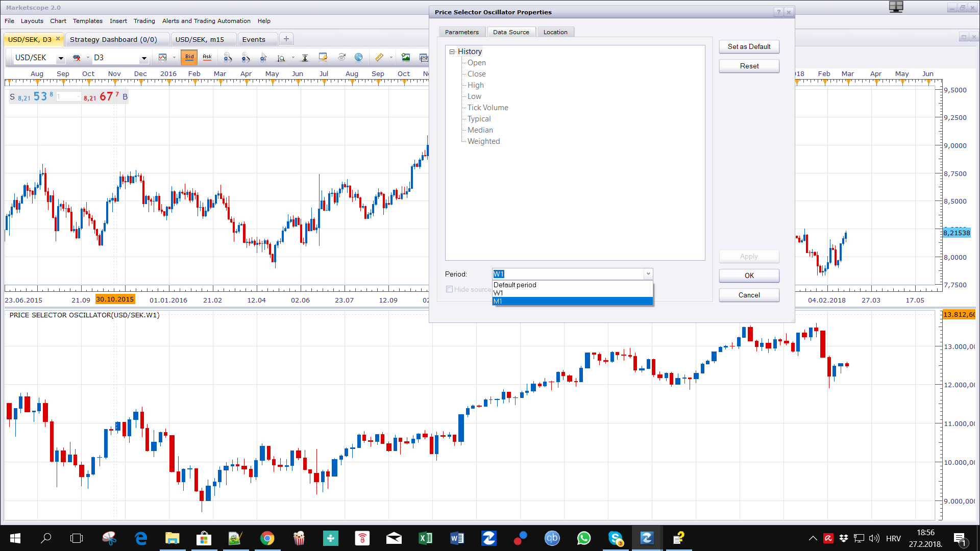Image resolution: width=980 pixels, height=551 pixels.
Task: Switch to the Parameters tab
Action: [x=462, y=32]
